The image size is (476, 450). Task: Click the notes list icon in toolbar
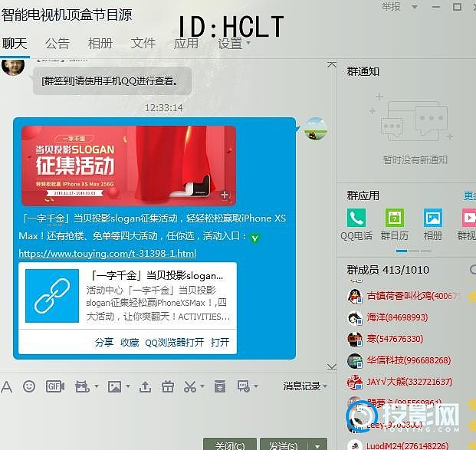point(220,386)
